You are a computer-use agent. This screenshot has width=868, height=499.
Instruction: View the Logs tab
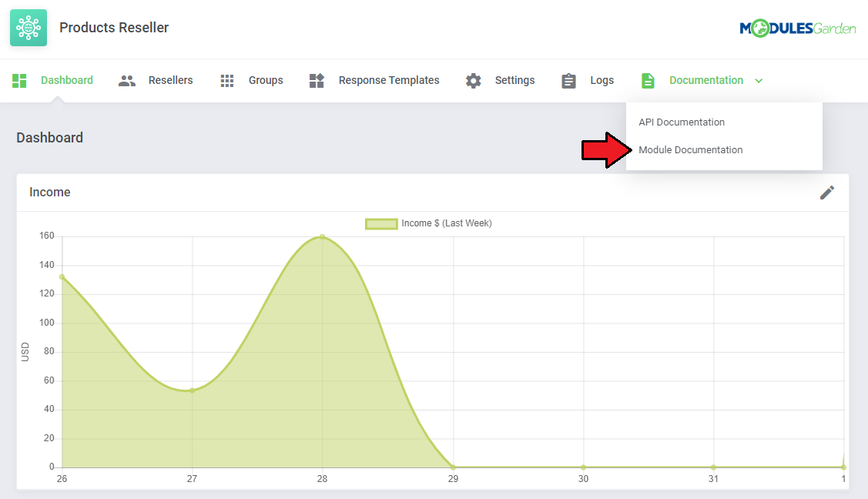point(602,80)
